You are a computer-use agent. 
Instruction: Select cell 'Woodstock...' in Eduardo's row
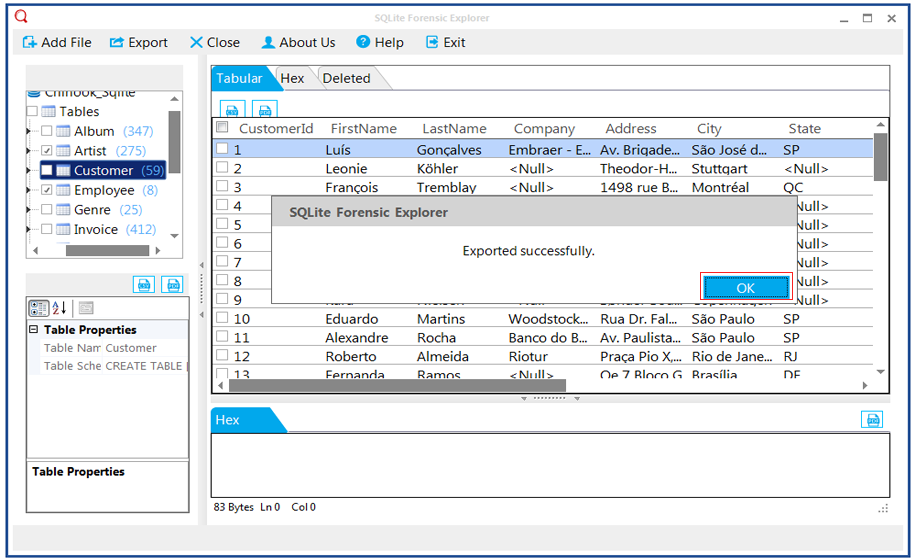click(548, 319)
